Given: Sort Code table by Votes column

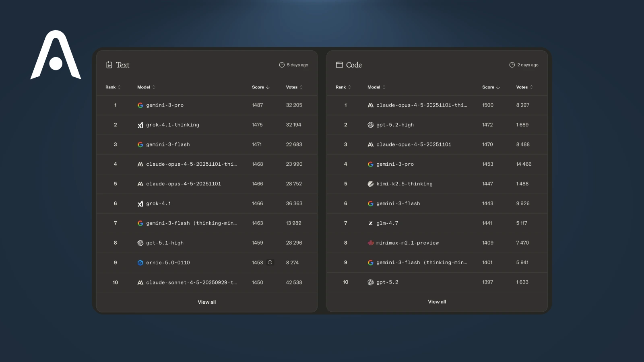Looking at the screenshot, I should [524, 87].
